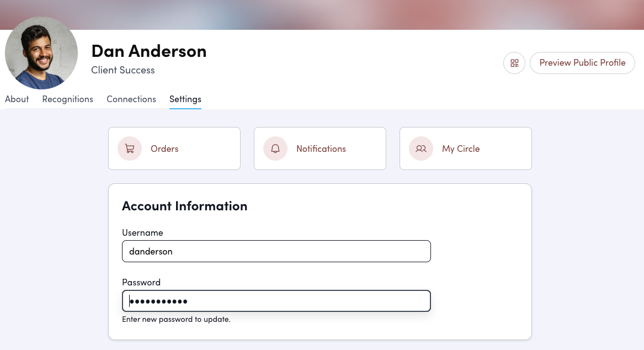Viewport: 644px width, 350px height.
Task: Click the Account Information heading
Action: [185, 206]
